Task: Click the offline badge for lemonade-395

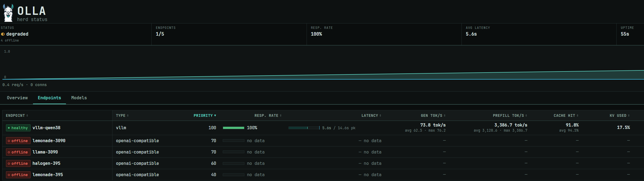Action: [x=18, y=175]
